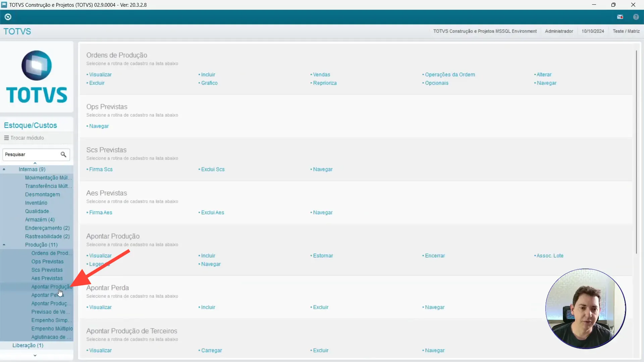
Task: Click Firma Scs link
Action: (101, 169)
